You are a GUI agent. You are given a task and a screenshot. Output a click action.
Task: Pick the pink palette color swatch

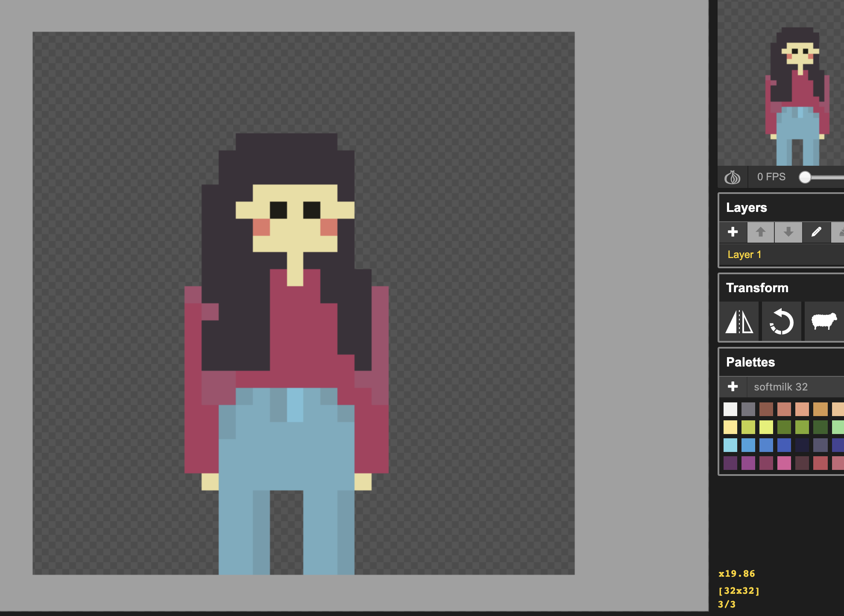(x=784, y=463)
